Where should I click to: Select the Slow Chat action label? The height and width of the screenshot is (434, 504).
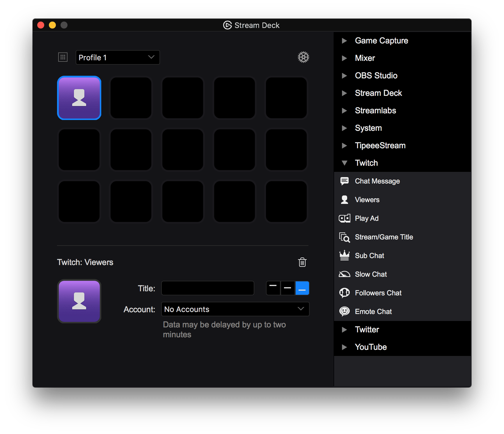(371, 274)
